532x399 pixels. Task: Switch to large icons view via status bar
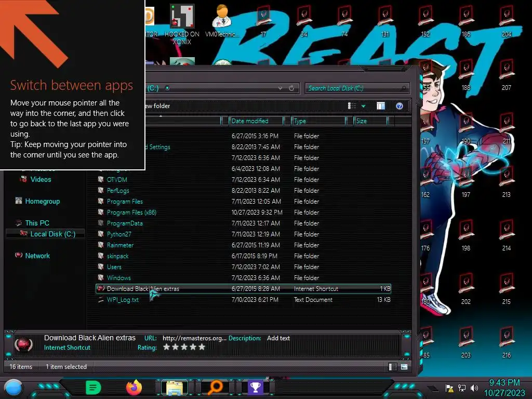pyautogui.click(x=404, y=367)
